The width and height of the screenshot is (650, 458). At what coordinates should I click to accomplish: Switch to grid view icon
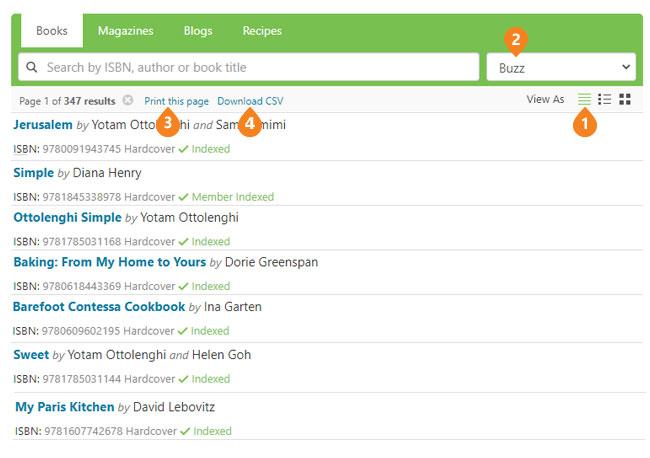[625, 99]
